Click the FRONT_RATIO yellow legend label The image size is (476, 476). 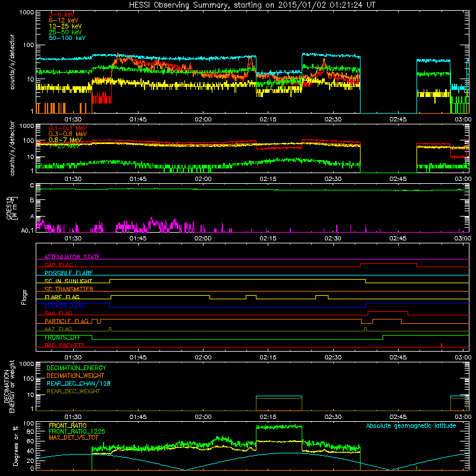tap(68, 425)
